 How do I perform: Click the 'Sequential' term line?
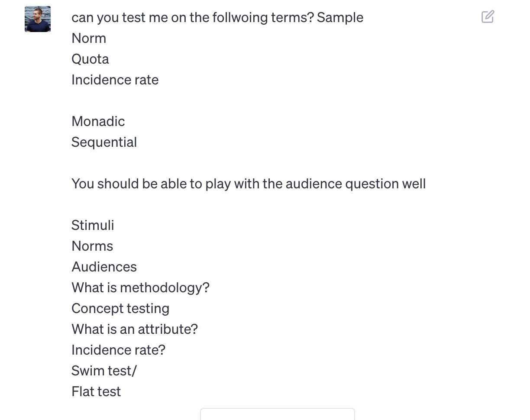[x=104, y=142]
